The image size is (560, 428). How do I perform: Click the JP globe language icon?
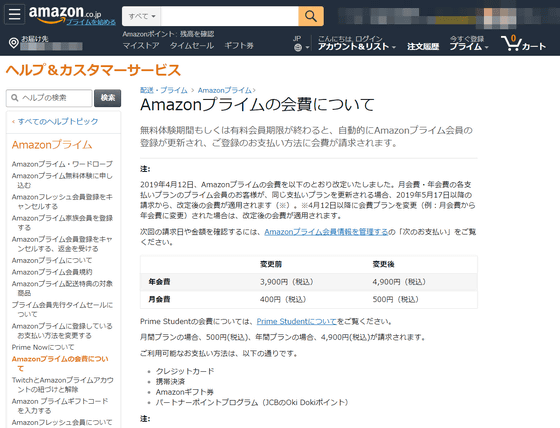point(298,48)
